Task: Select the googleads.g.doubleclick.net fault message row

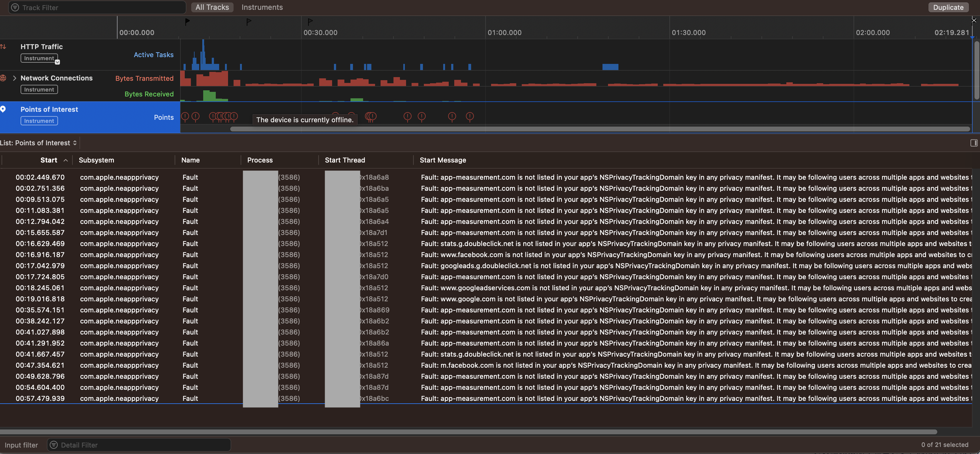Action: 486,265
